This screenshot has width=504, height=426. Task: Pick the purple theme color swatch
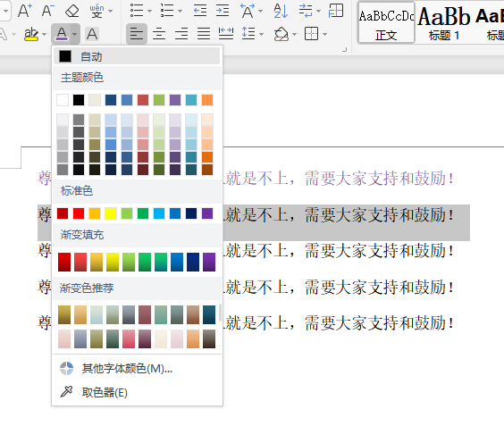click(175, 100)
